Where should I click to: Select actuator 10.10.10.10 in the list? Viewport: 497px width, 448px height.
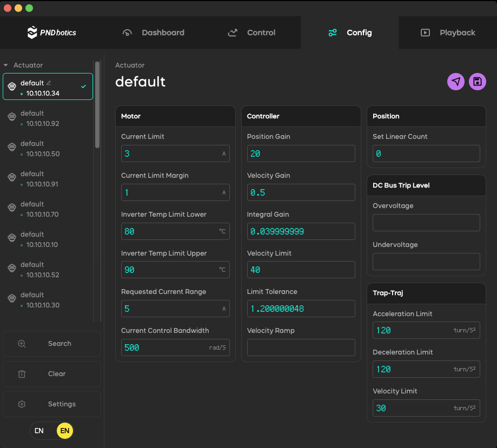tap(48, 239)
